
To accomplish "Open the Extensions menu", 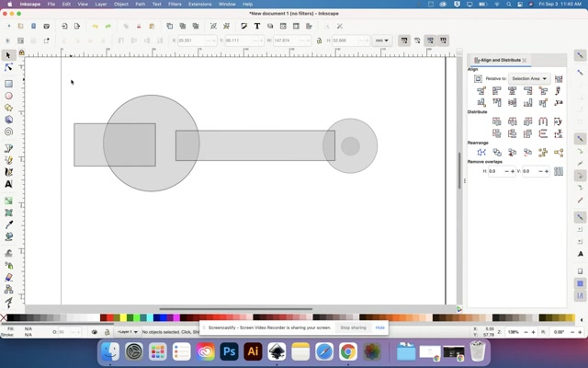I will 199,4.
